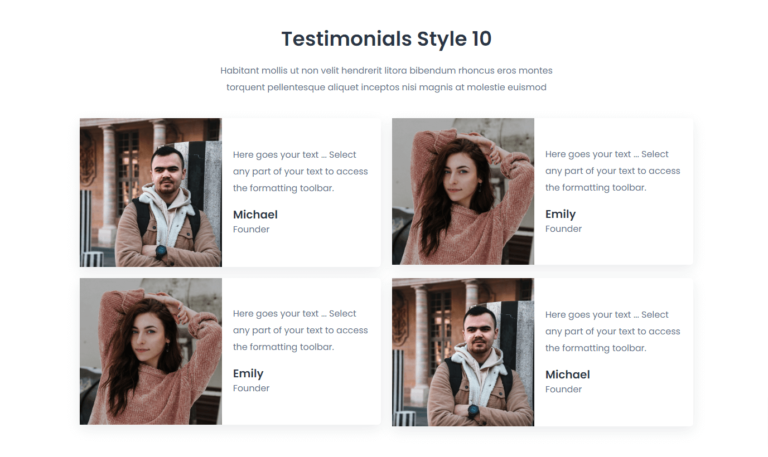Screen dimensions: 768x457
Task: Select 'Founder' label under bottom-left Emily
Action: pyautogui.click(x=251, y=388)
